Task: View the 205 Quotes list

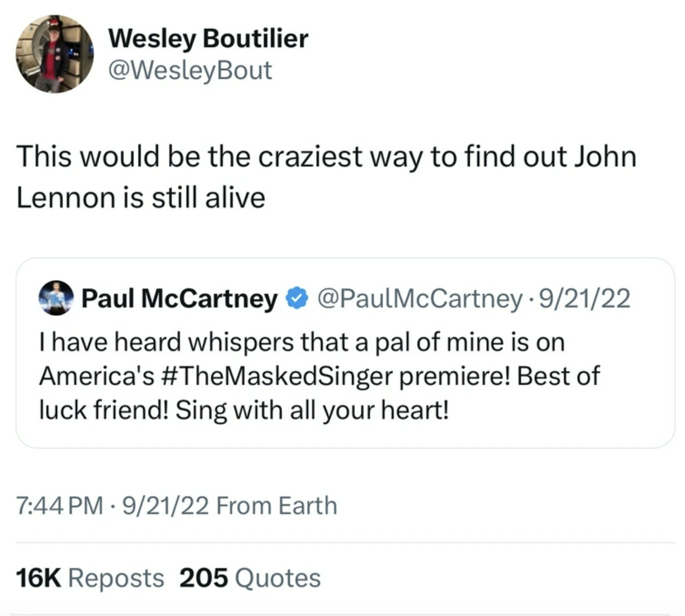Action: click(250, 578)
